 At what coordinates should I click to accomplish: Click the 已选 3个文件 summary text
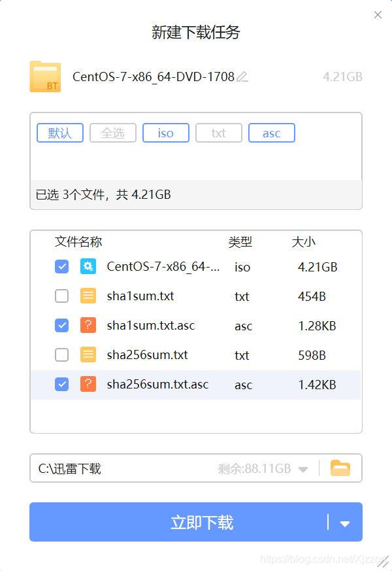[x=103, y=194]
